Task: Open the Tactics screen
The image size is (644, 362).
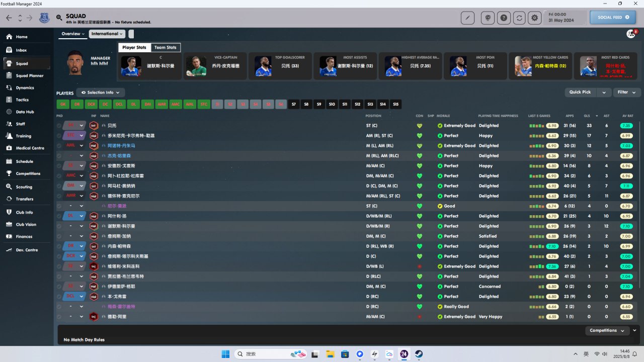Action: point(22,100)
